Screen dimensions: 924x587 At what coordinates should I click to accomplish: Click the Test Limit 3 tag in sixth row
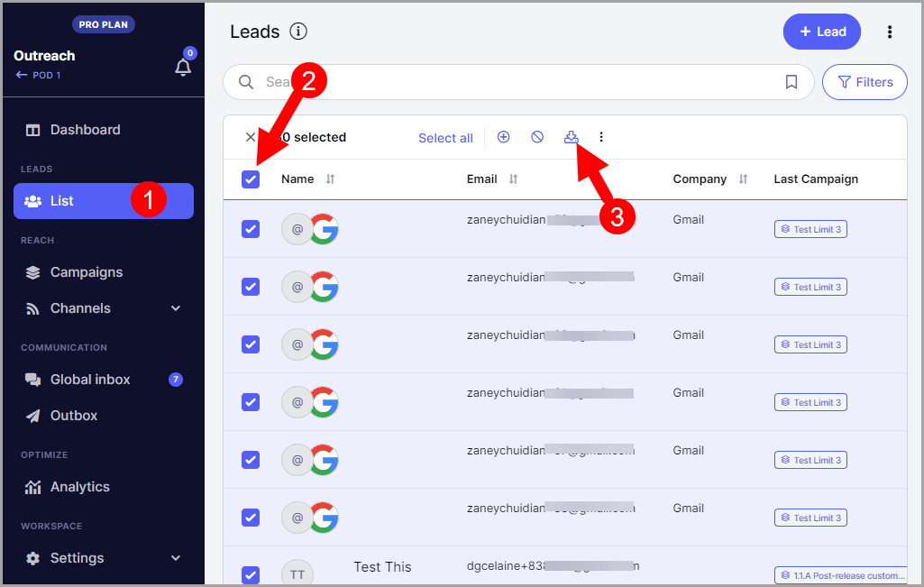pos(810,518)
